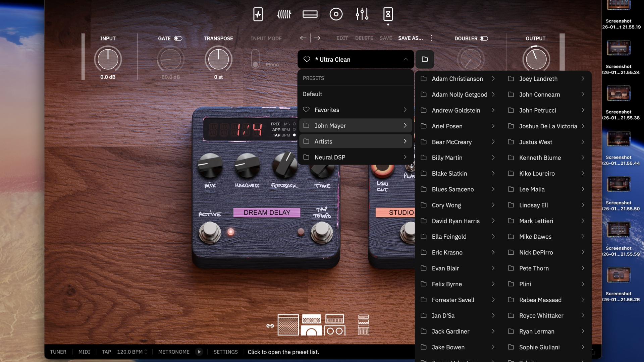
Task: Open the Tuner from bottom bar
Action: click(58, 352)
